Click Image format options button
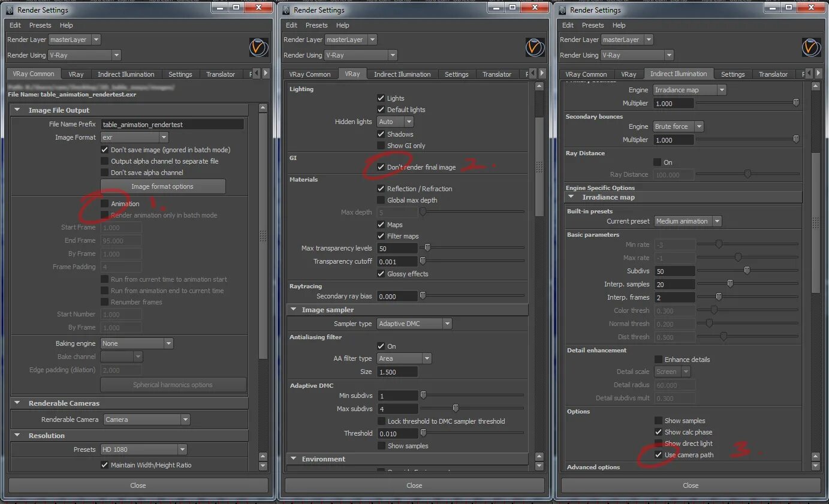This screenshot has width=829, height=504. [x=162, y=186]
